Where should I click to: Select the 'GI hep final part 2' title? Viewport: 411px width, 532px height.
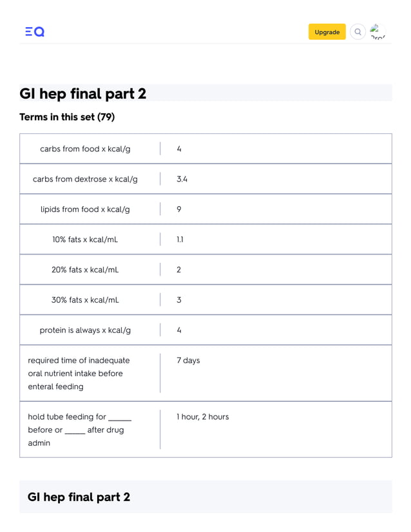pyautogui.click(x=83, y=93)
